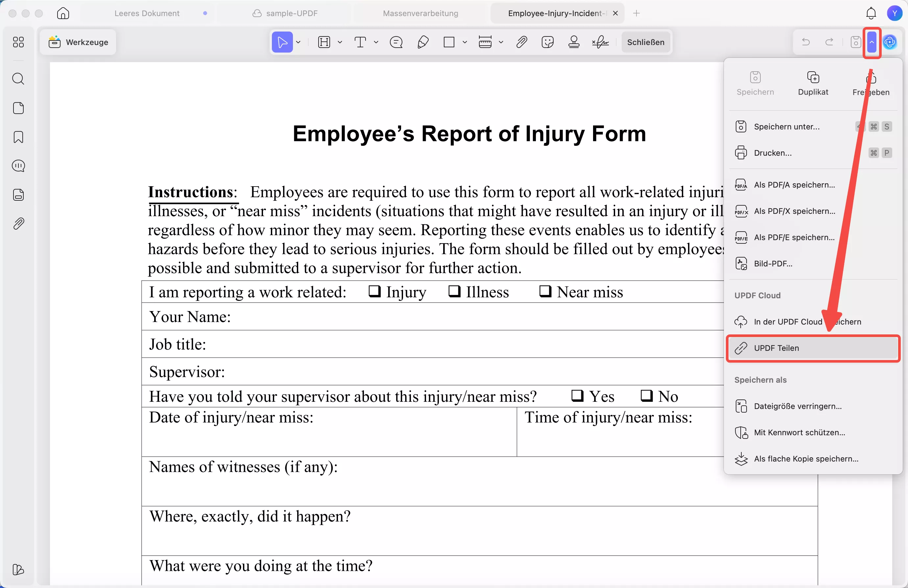This screenshot has height=588, width=908.
Task: Expand the rectangle shape dropdown arrow
Action: (465, 42)
